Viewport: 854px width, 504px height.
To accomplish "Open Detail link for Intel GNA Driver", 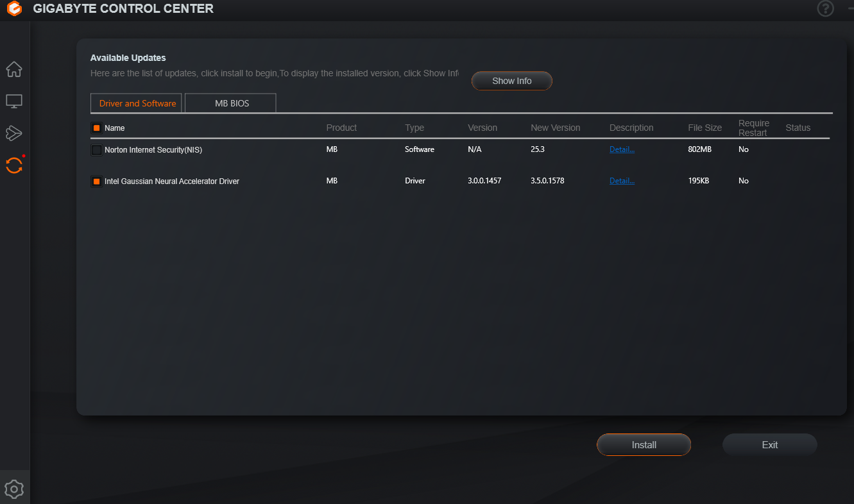I will 622,181.
